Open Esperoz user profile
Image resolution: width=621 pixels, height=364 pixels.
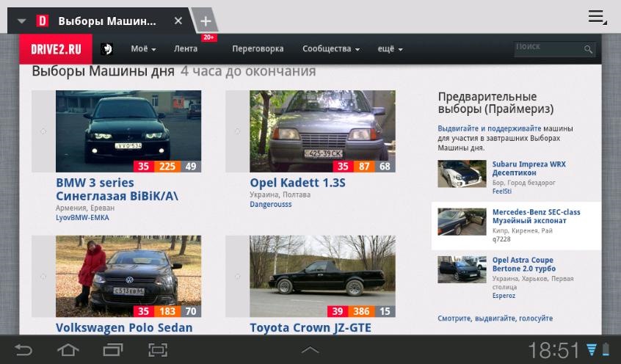pos(504,296)
